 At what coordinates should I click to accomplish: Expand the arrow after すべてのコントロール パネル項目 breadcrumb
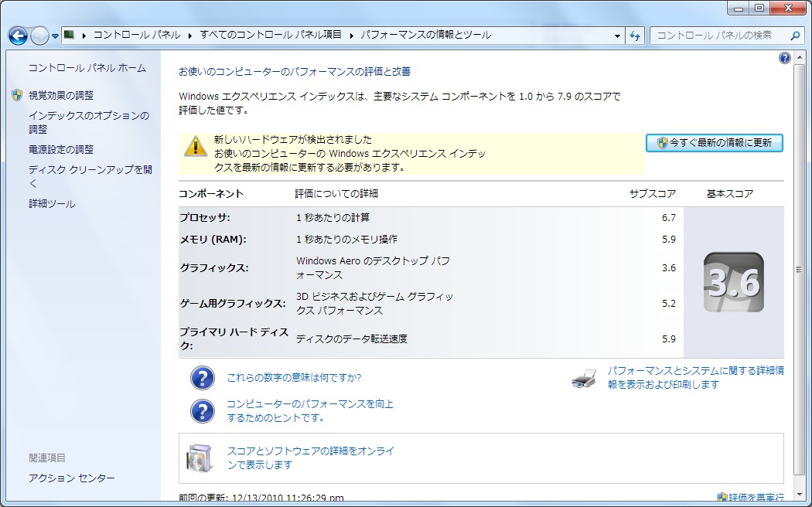(352, 36)
